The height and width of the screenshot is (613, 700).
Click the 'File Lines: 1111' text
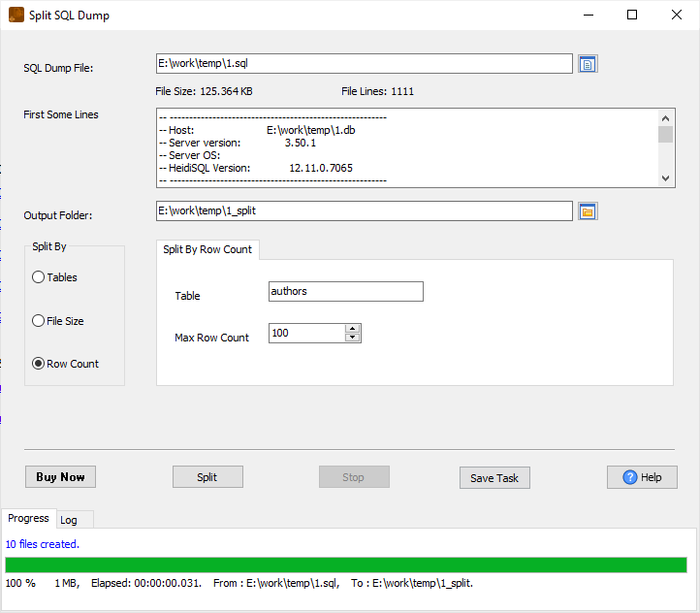coord(378,91)
